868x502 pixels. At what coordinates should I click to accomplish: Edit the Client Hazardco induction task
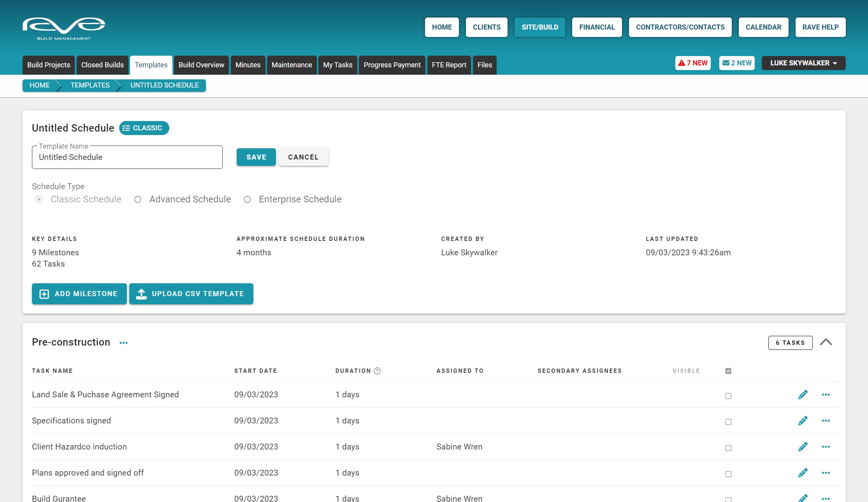[803, 447]
